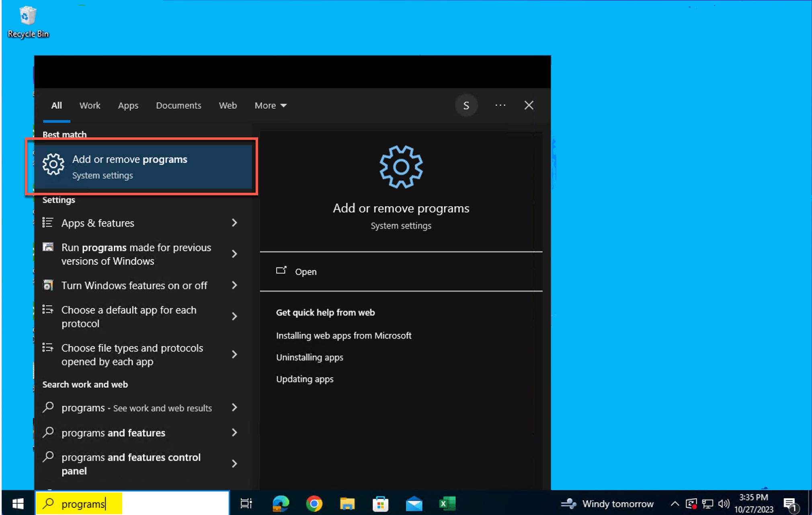
Task: Show hidden tray icons chevron
Action: click(675, 503)
